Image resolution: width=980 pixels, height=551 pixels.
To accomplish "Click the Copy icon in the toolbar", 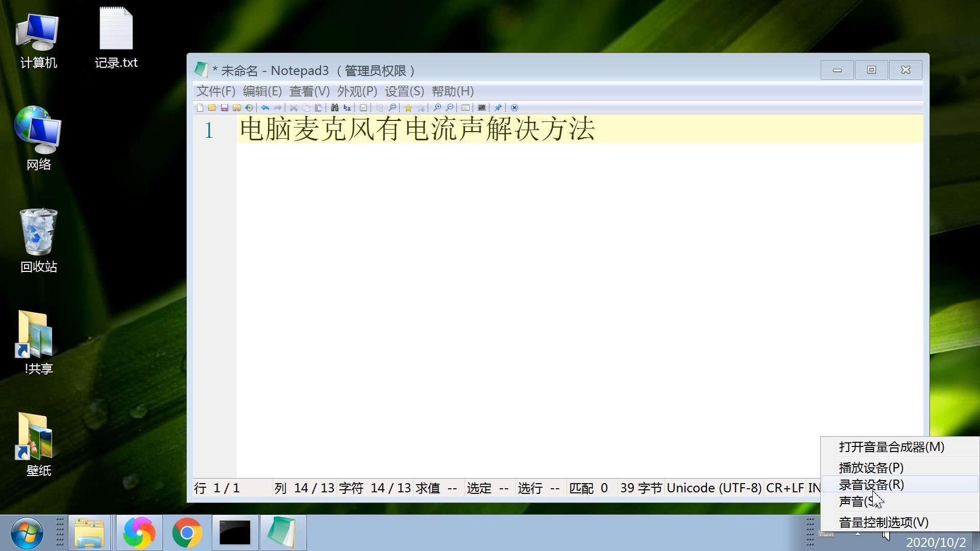I will point(306,108).
